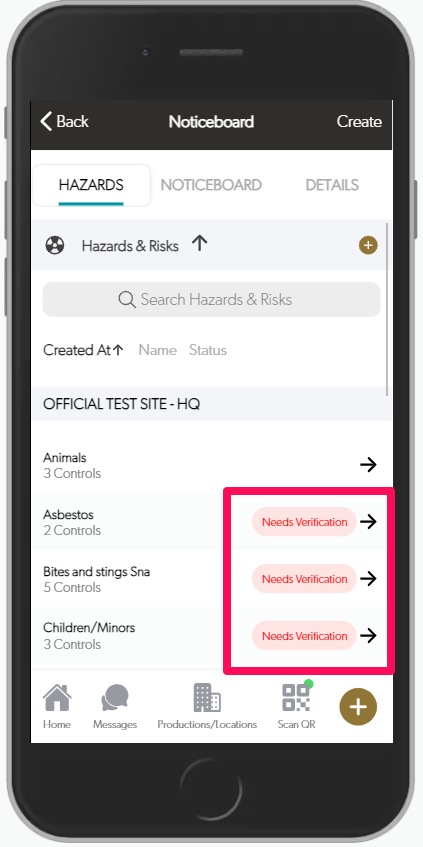Go Back using the header button

click(x=64, y=122)
